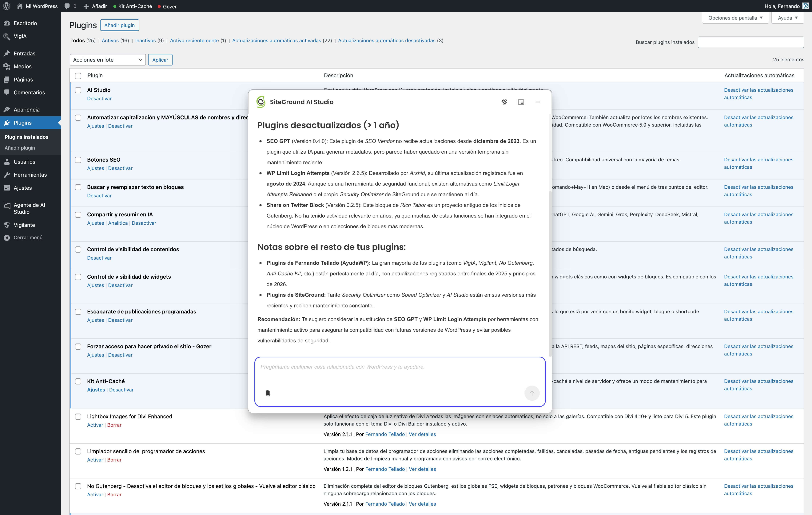Check Control de visibilidad de contenidos checkbox
Screen dimensions: 812x515
point(78,249)
